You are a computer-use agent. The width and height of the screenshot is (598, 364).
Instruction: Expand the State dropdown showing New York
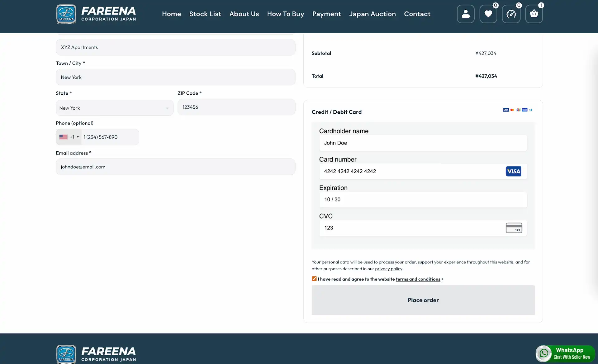pos(114,108)
